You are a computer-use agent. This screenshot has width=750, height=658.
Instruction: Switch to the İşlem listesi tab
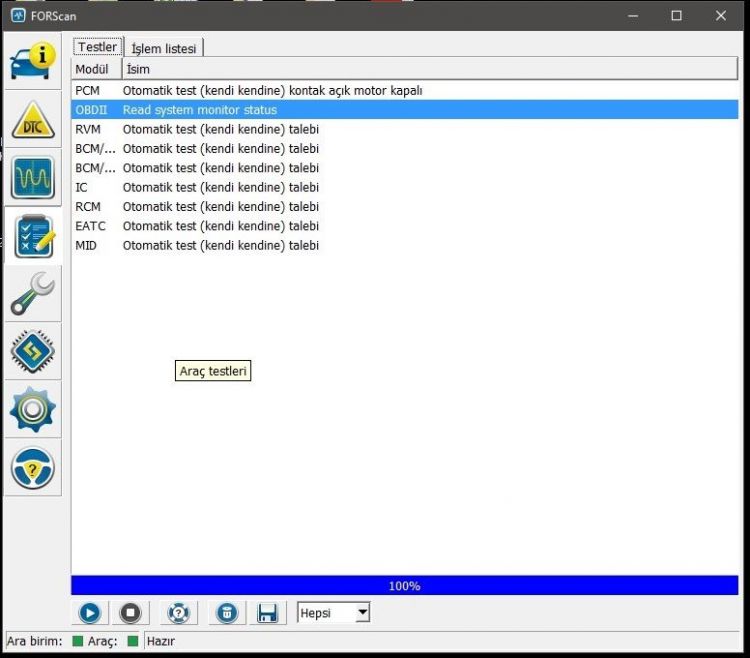[x=164, y=48]
